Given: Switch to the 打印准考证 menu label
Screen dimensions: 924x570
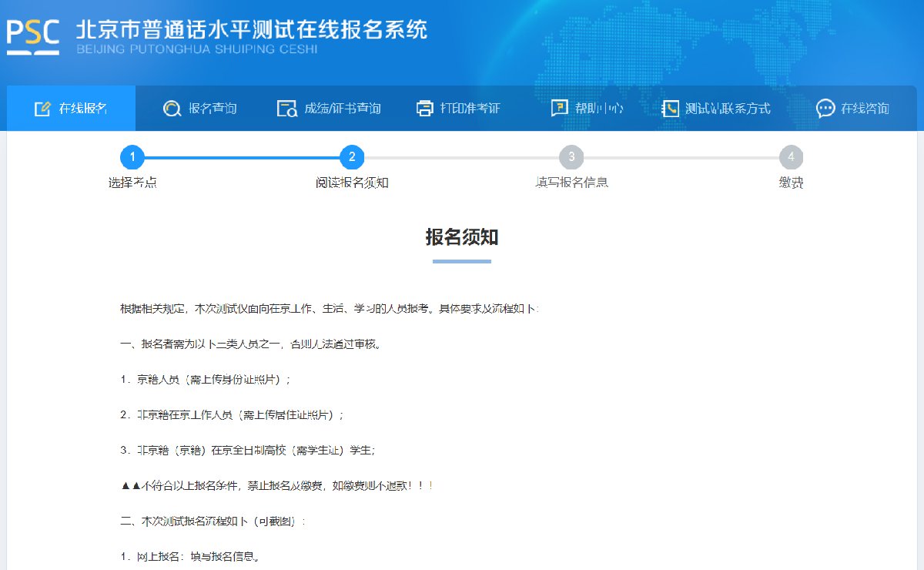Looking at the screenshot, I should pyautogui.click(x=470, y=109).
